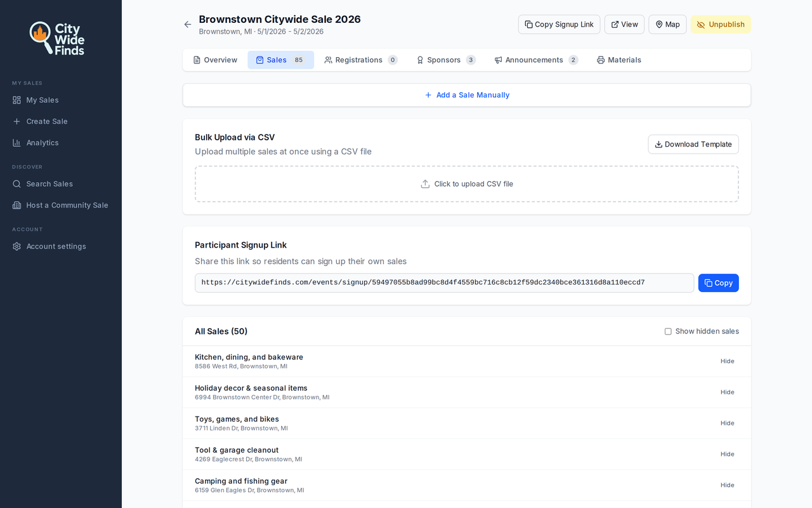Viewport: 812px width, 508px height.
Task: Click the All Sales (50) heading
Action: [221, 331]
